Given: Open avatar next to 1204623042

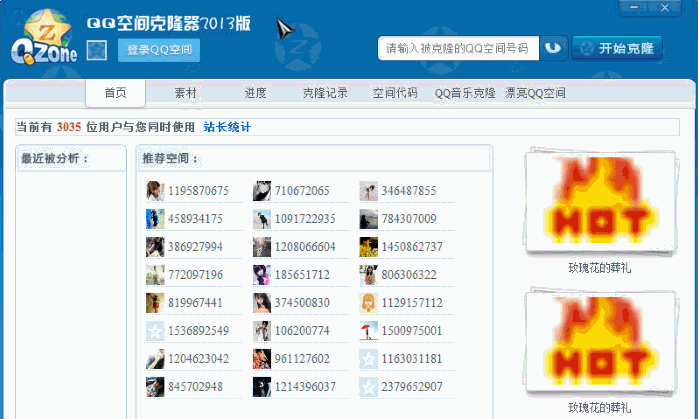Looking at the screenshot, I should 155,359.
